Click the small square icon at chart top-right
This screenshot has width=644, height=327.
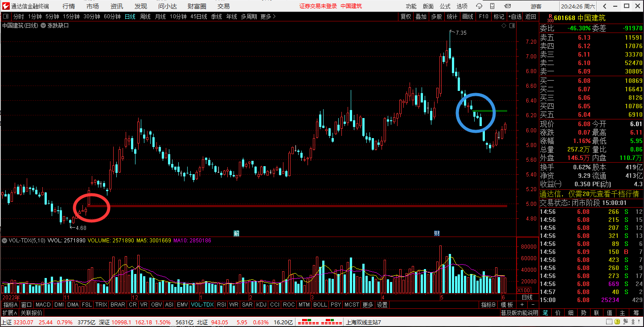click(512, 26)
